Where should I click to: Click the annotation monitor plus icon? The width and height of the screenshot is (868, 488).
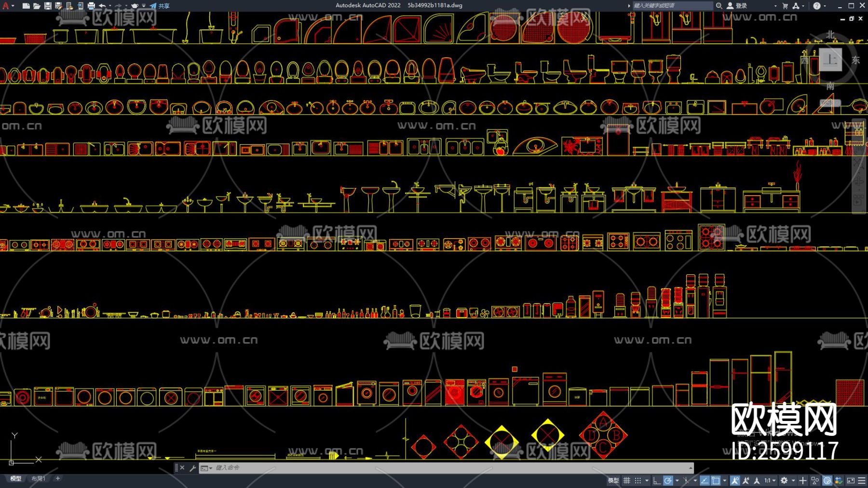tap(803, 480)
